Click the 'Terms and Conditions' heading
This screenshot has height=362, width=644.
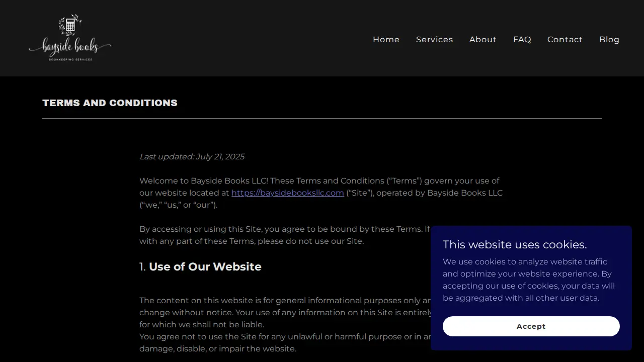[110, 103]
